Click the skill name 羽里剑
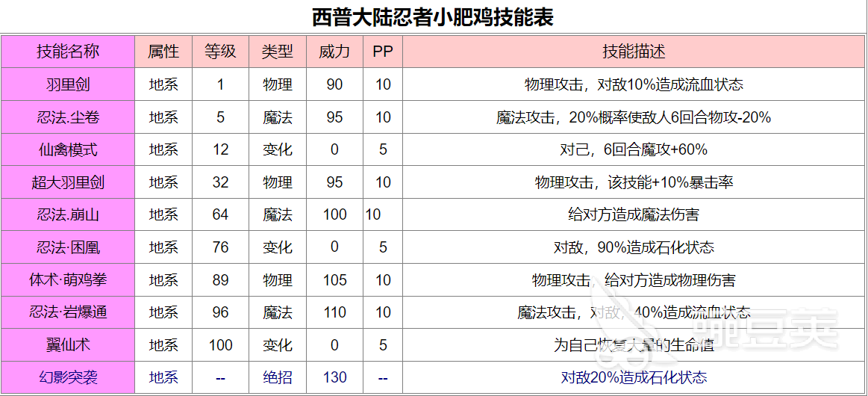The height and width of the screenshot is (396, 868). (x=68, y=84)
